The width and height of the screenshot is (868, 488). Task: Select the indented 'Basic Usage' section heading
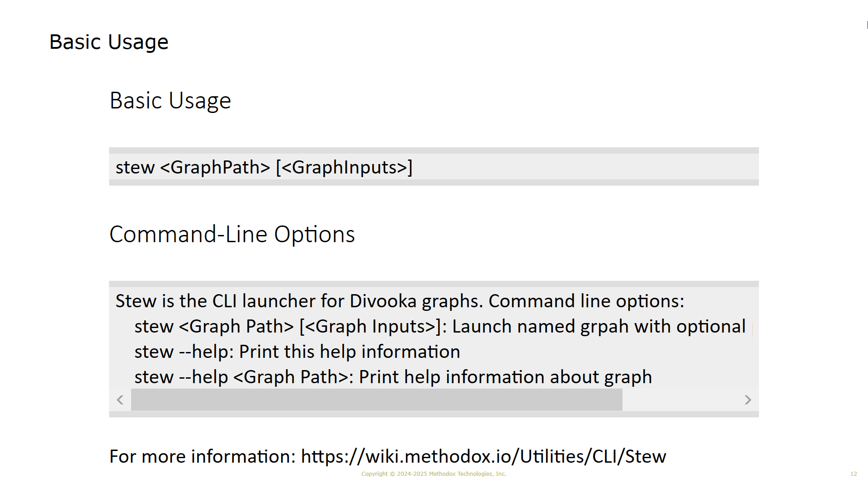170,100
